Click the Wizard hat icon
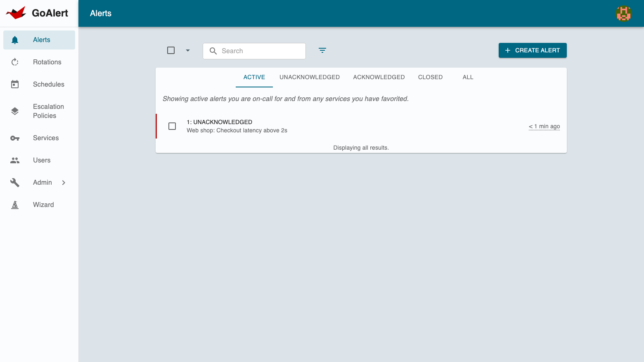 [x=15, y=205]
